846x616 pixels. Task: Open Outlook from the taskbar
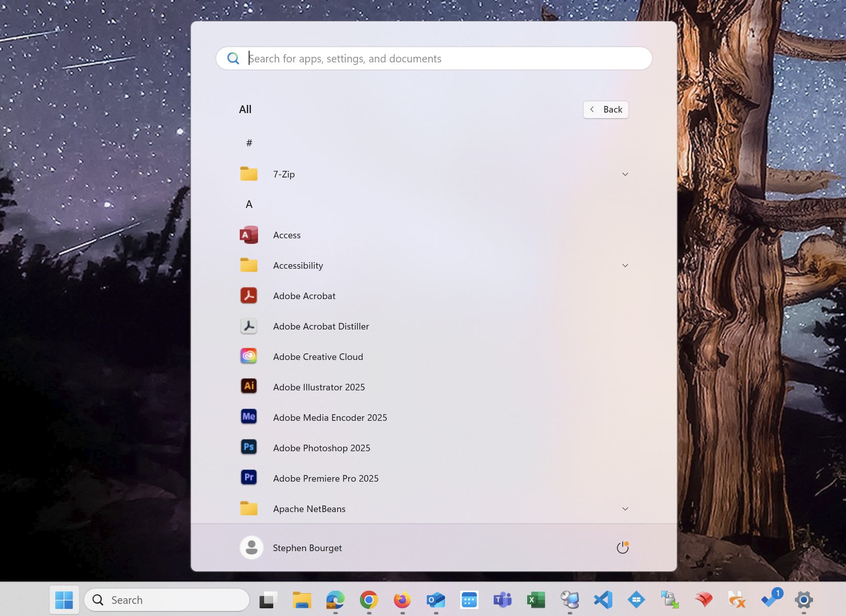pos(435,600)
